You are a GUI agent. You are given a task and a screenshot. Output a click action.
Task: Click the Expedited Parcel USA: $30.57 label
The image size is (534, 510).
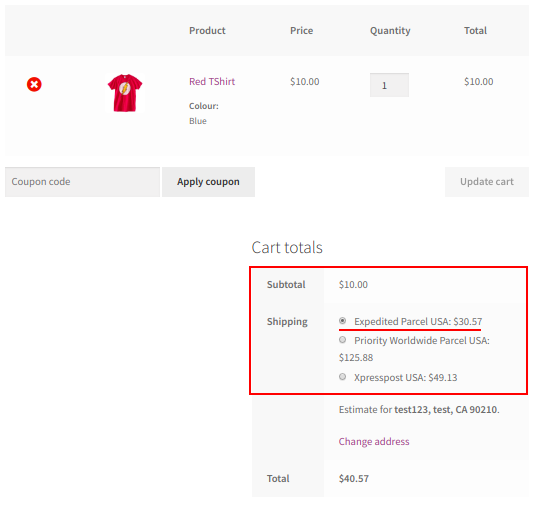(x=418, y=322)
